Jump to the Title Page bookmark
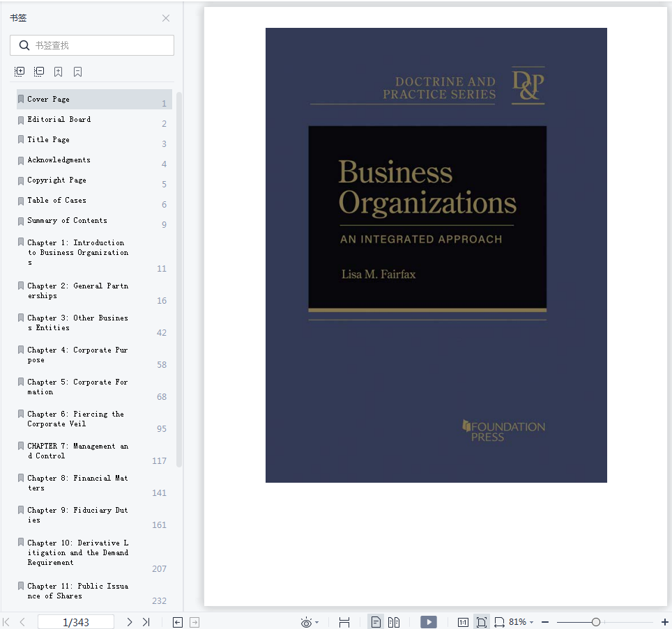Viewport: 672px width, 629px height. click(x=94, y=139)
